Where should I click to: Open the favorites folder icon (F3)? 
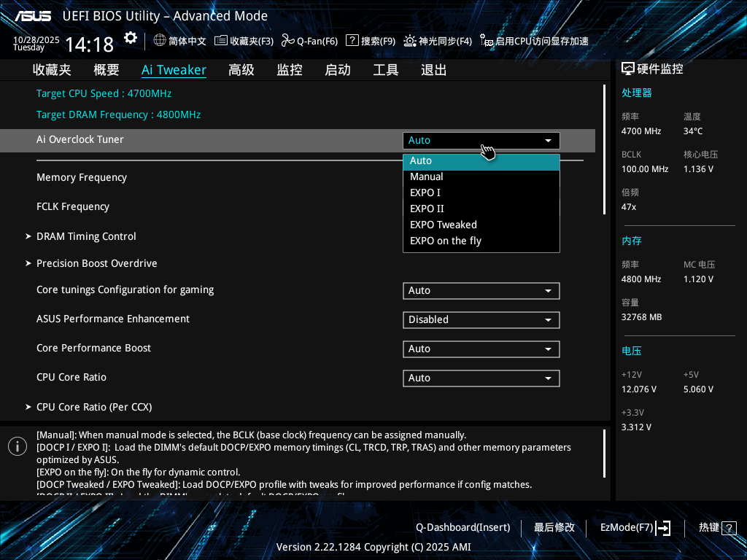pyautogui.click(x=220, y=41)
